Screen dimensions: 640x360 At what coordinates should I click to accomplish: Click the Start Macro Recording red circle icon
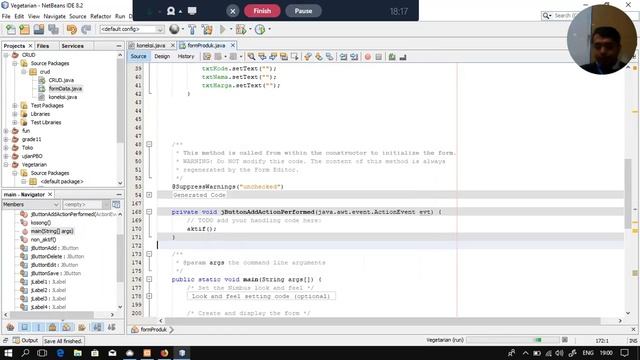point(368,57)
